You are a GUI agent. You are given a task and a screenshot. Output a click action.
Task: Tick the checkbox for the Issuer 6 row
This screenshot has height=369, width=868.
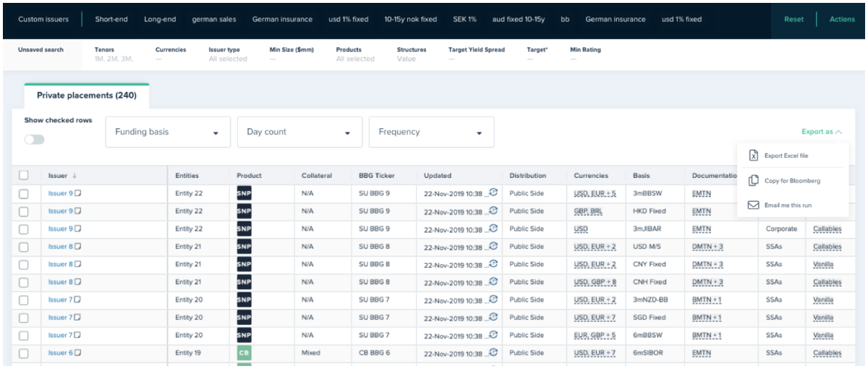tap(24, 353)
